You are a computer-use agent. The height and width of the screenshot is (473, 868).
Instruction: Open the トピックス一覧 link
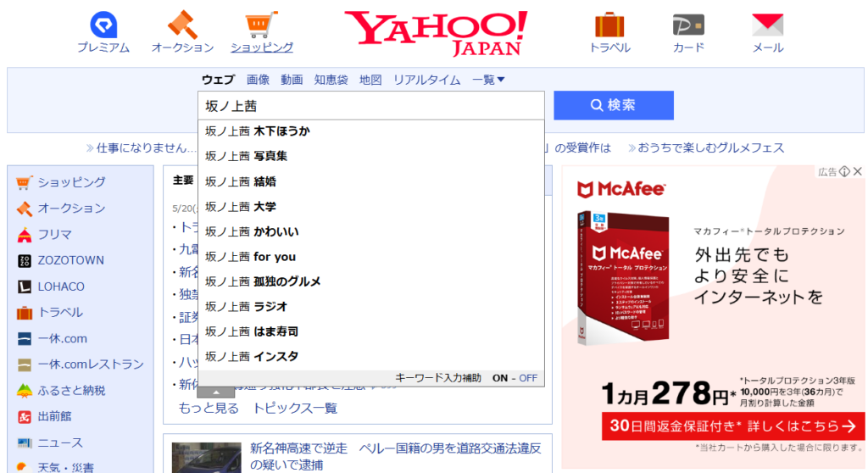(295, 409)
